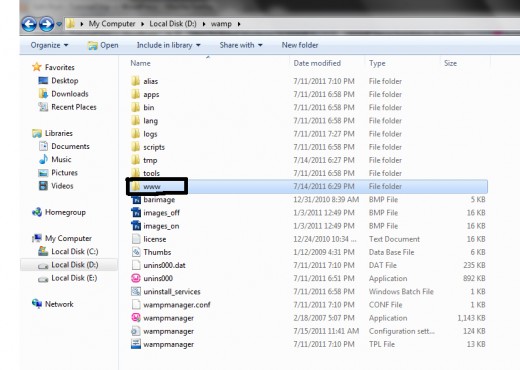Select the tools folder icon
This screenshot has width=520, height=370.
coord(135,173)
